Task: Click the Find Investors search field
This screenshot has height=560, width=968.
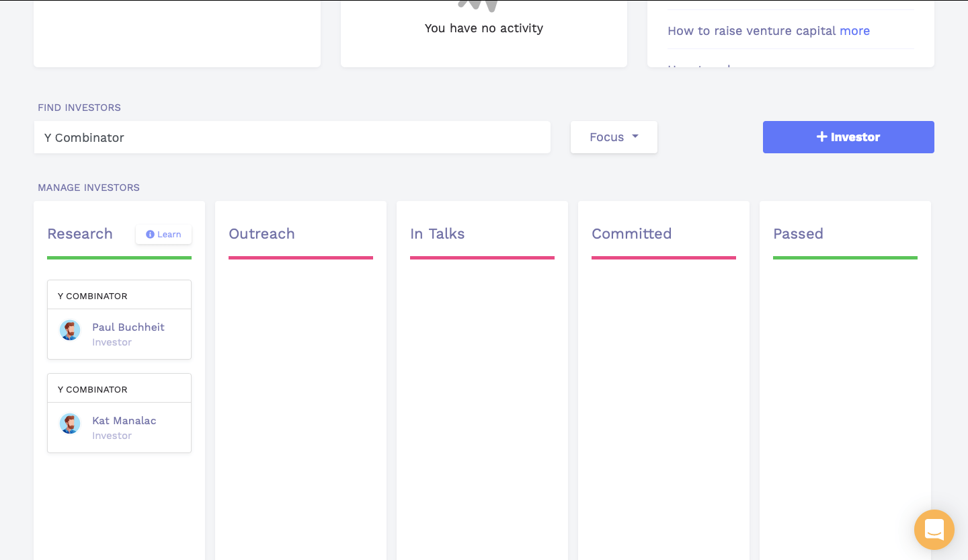Action: tap(292, 137)
